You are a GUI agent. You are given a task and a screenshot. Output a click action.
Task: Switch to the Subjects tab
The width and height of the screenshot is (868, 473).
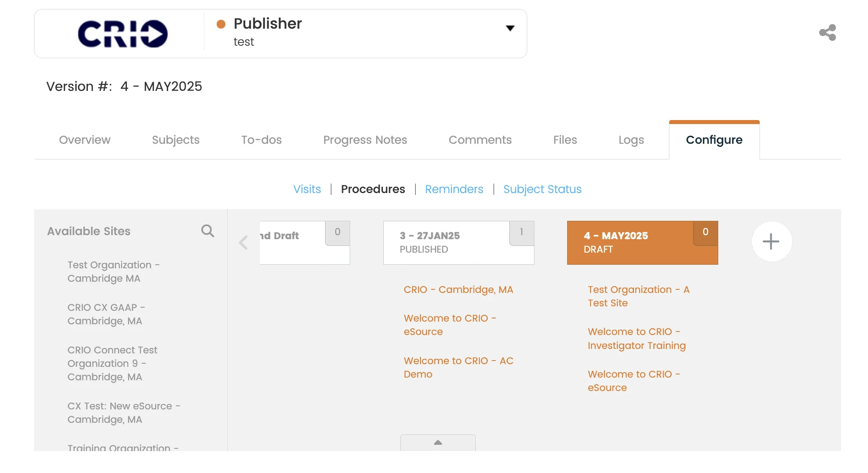(x=176, y=140)
